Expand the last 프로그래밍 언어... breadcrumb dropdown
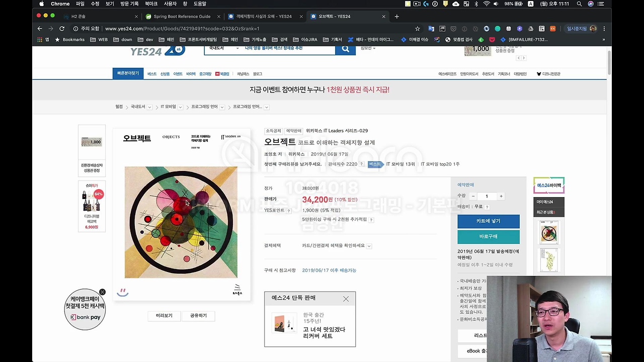The image size is (644, 362). [267, 107]
